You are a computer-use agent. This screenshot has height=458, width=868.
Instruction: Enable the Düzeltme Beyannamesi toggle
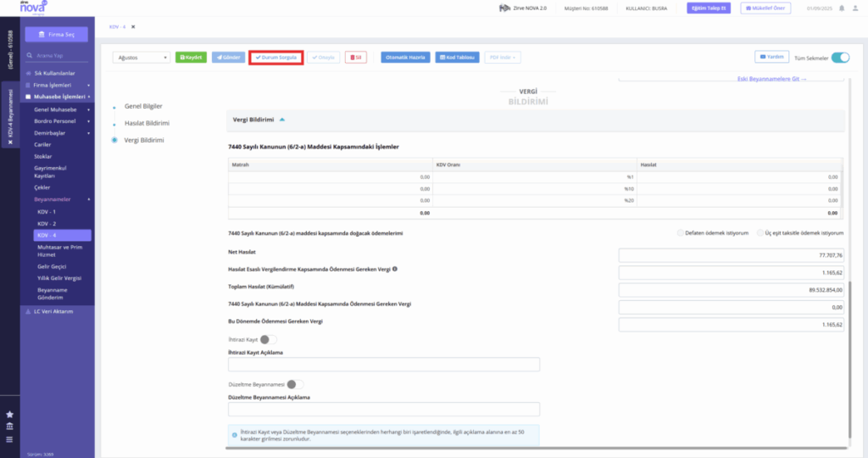[x=295, y=384]
